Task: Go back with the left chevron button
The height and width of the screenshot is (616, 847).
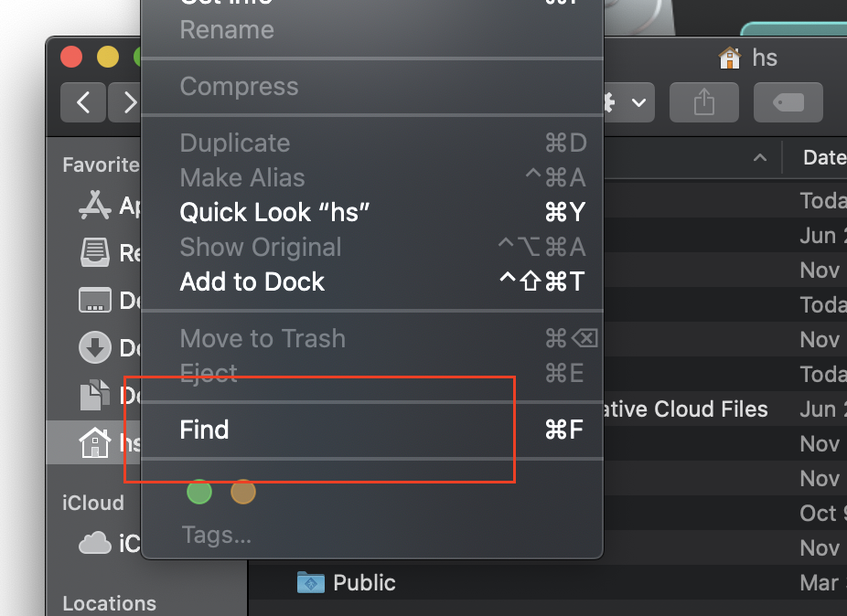Action: (83, 102)
